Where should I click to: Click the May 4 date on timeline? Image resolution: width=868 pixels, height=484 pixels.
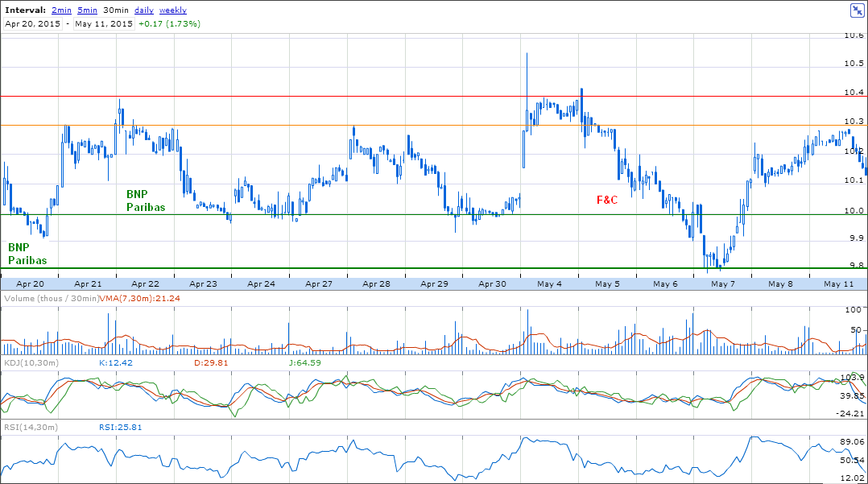(x=550, y=284)
